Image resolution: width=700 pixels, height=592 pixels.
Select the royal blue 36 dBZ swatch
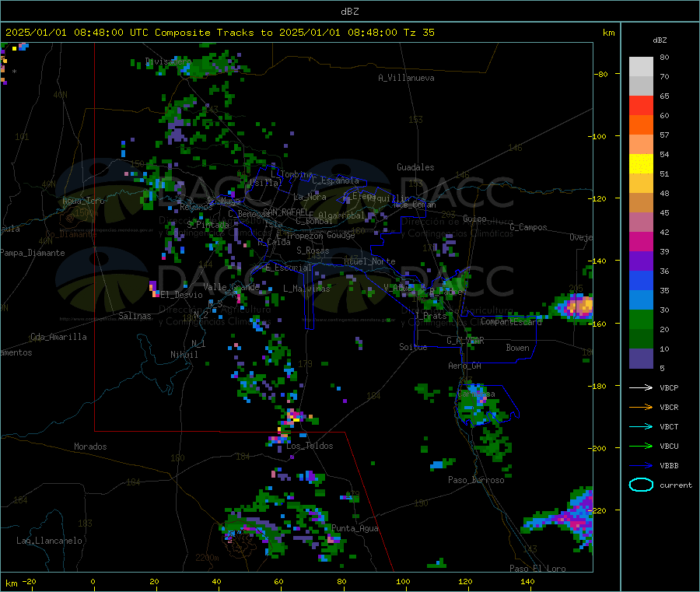[641, 280]
